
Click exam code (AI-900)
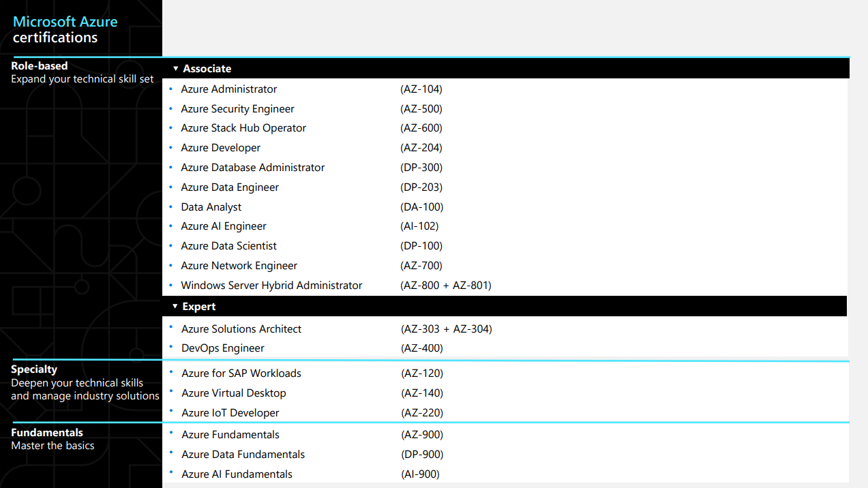click(420, 474)
